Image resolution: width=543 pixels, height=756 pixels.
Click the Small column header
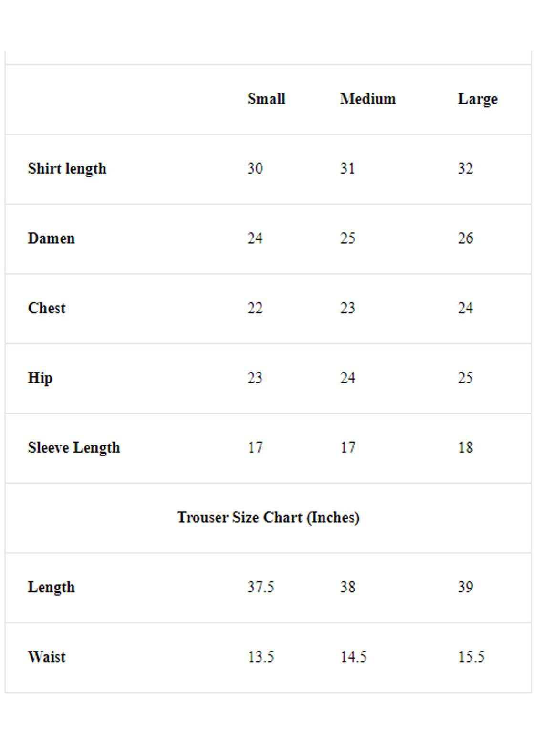[266, 99]
